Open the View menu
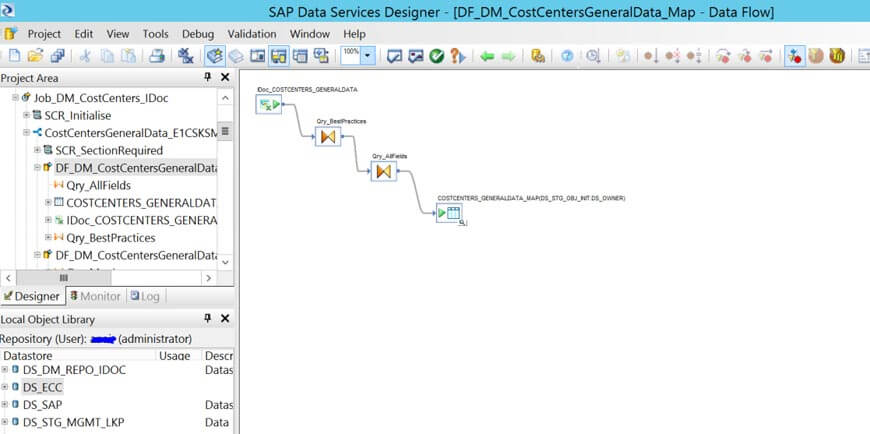The height and width of the screenshot is (434, 870). pos(118,34)
